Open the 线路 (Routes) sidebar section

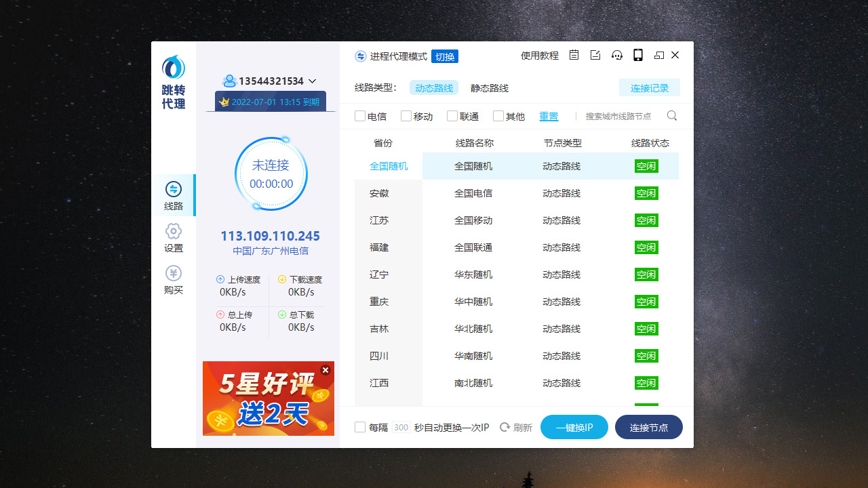(174, 195)
